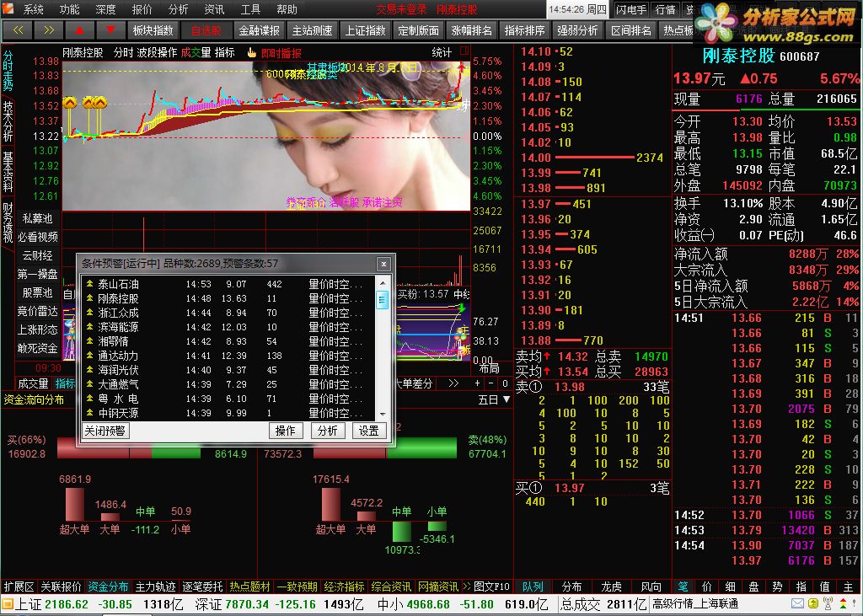Screen dimensions: 863x616
Task: Open the 帮助 menu
Action: (287, 9)
